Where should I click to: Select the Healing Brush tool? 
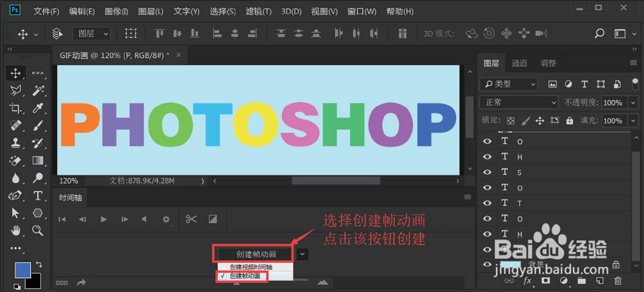click(x=16, y=125)
